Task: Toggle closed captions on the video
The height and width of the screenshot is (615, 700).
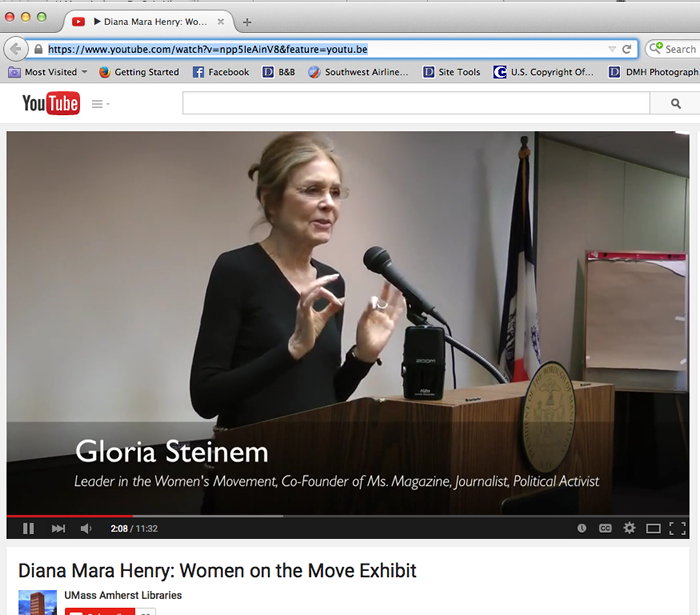Action: [x=605, y=528]
